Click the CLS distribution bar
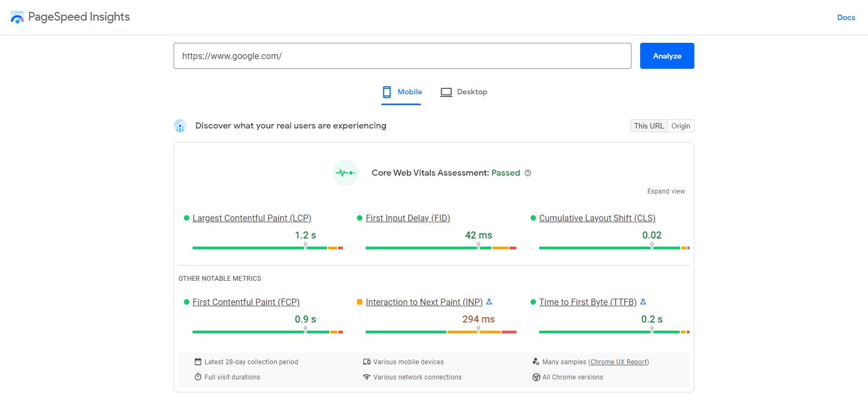The width and height of the screenshot is (868, 406). [x=614, y=248]
